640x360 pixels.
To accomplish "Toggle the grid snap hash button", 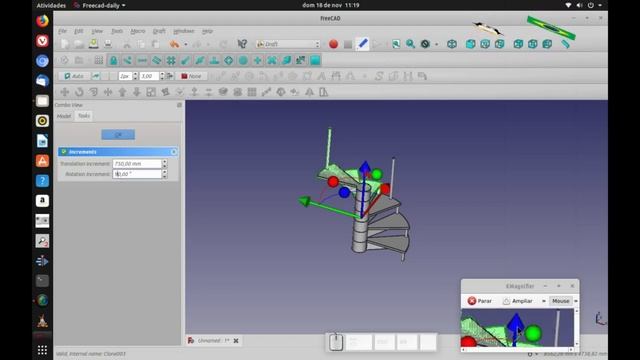I will coord(171,60).
